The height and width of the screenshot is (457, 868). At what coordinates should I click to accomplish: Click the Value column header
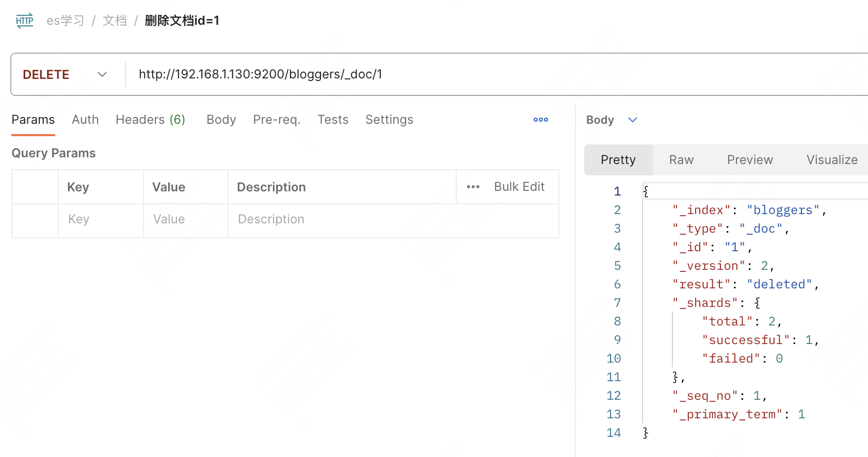[x=169, y=187]
